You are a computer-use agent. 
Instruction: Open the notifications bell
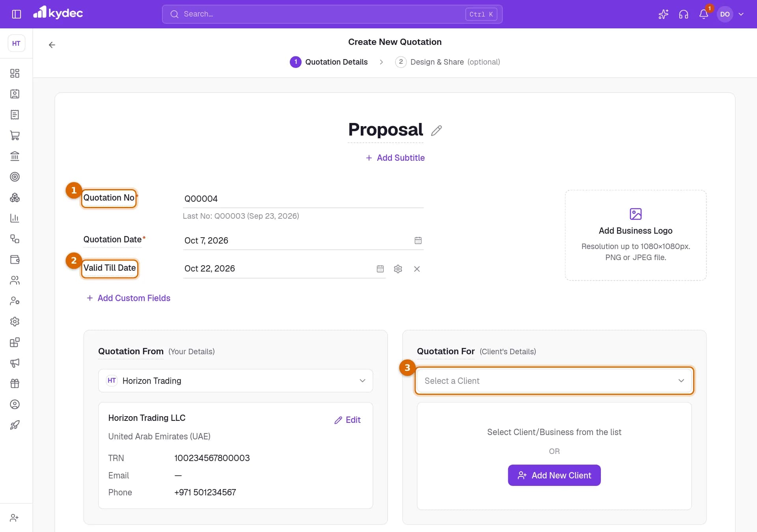pyautogui.click(x=704, y=14)
